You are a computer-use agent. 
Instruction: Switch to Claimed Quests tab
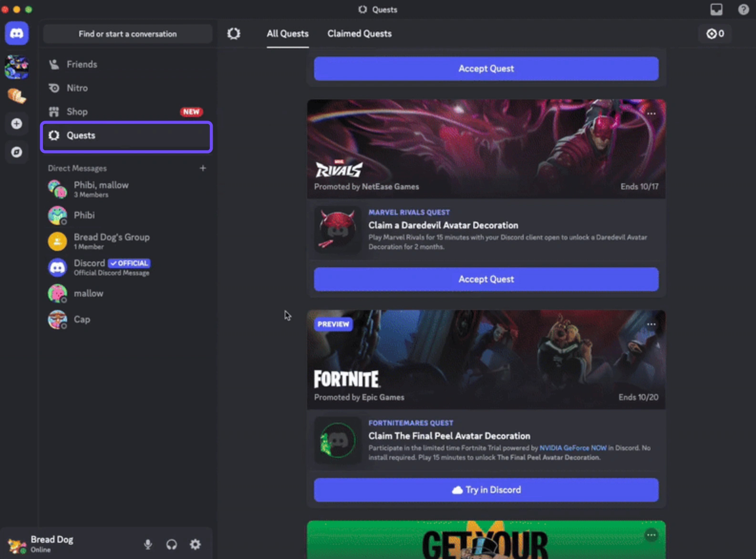pyautogui.click(x=359, y=34)
